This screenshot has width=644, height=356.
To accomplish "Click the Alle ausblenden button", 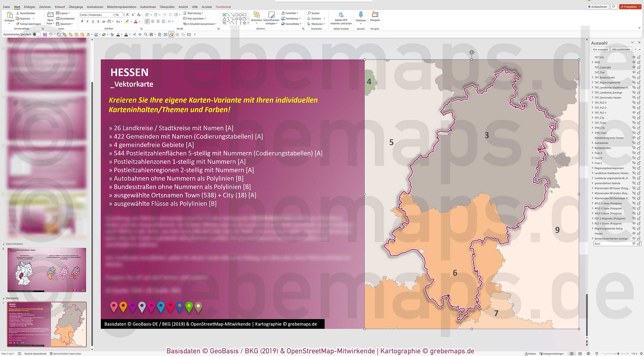I will (x=621, y=49).
